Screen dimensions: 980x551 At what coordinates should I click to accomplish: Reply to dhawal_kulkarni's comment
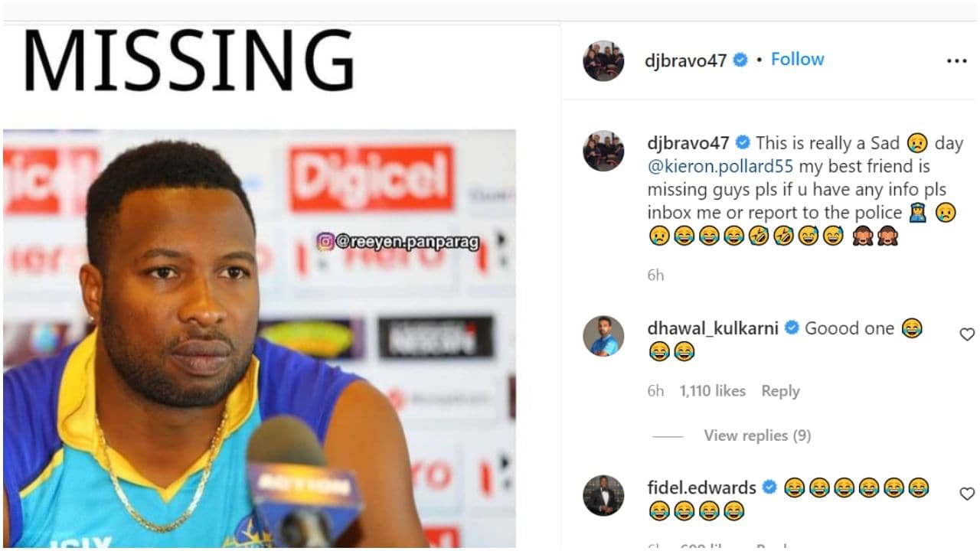tap(780, 391)
